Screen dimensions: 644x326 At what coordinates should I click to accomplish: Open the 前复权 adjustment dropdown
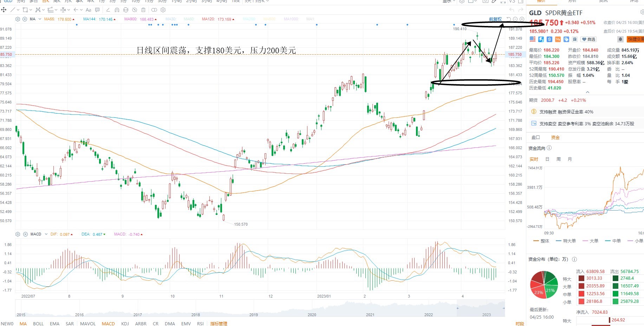pos(495,19)
